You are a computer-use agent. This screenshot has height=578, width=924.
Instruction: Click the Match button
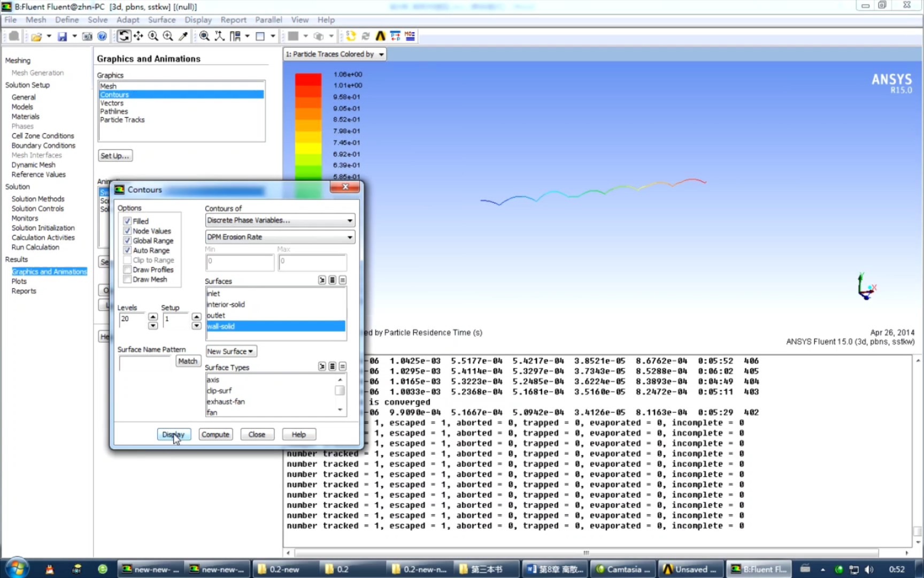tap(188, 361)
